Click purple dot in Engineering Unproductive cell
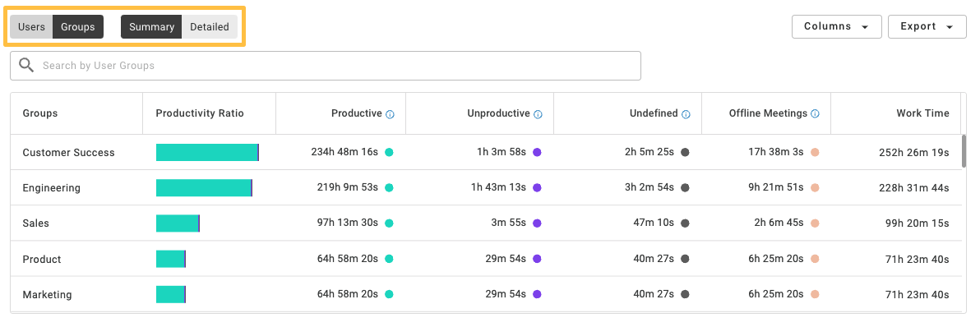980x327 pixels. 537,187
